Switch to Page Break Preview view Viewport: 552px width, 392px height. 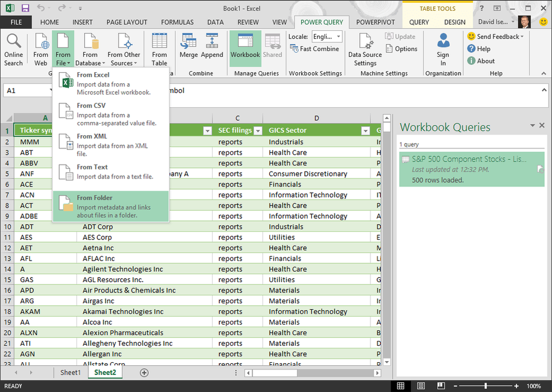point(440,385)
